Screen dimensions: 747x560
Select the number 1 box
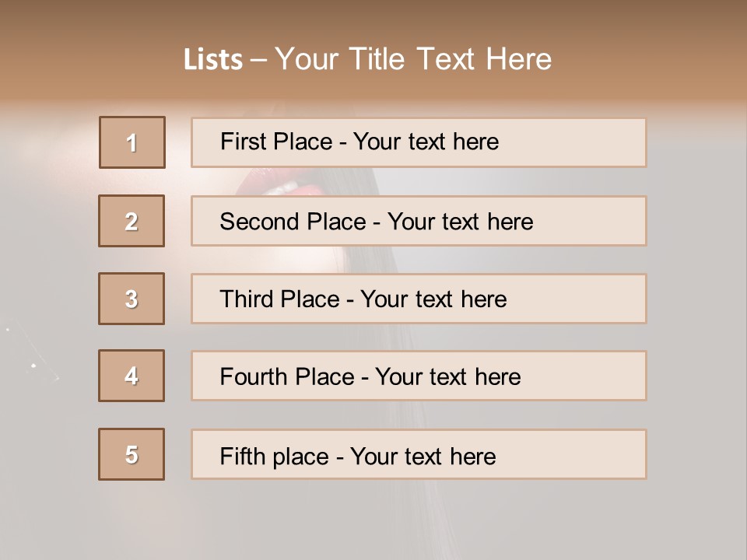pyautogui.click(x=132, y=142)
